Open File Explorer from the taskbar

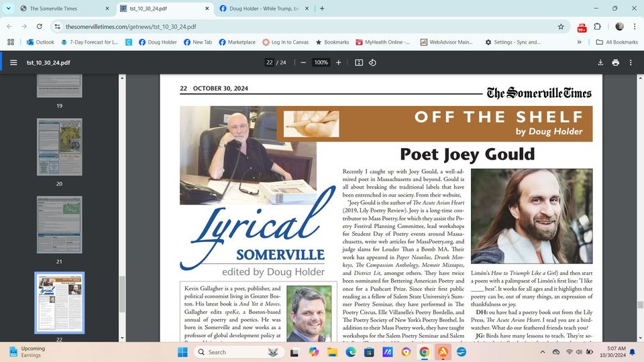click(x=332, y=352)
